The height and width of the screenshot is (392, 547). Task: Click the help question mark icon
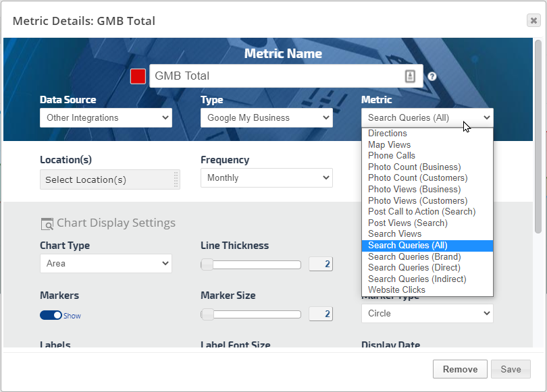point(432,76)
